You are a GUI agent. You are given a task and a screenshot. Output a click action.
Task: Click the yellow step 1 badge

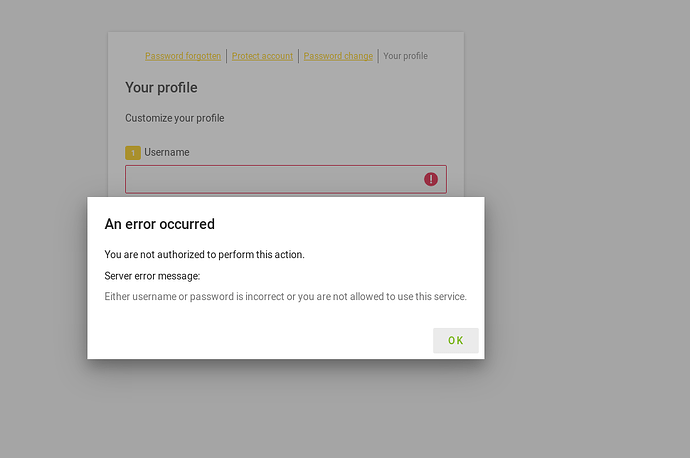point(133,153)
